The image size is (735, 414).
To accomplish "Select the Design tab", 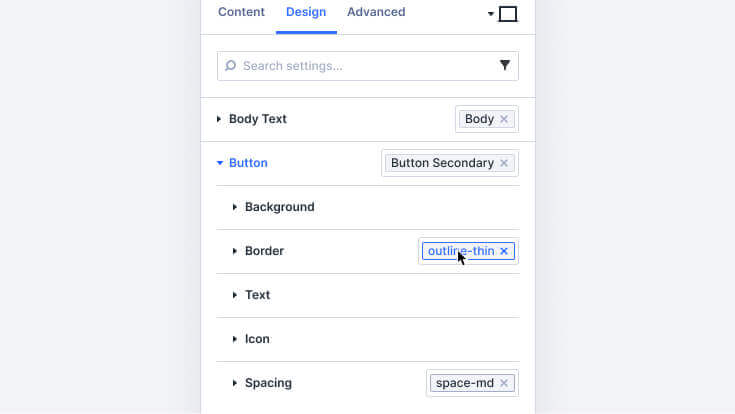I will coord(306,12).
